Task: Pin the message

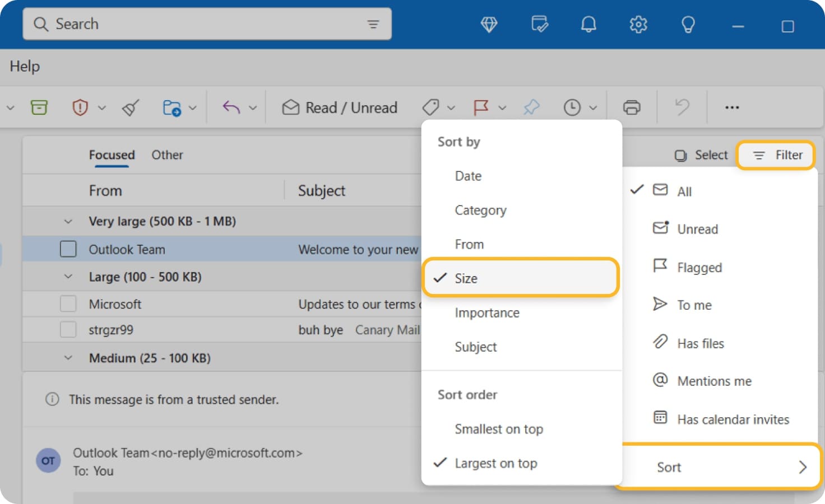Action: pyautogui.click(x=531, y=107)
